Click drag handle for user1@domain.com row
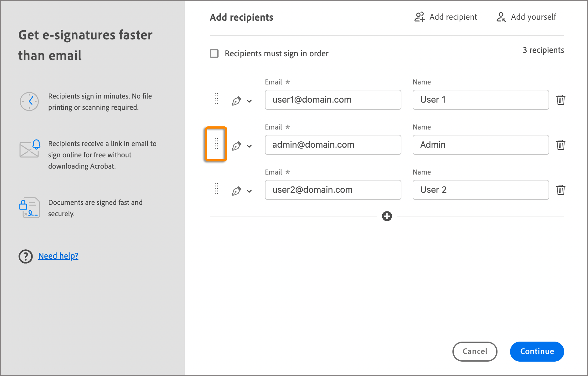The height and width of the screenshot is (376, 588). click(x=216, y=99)
